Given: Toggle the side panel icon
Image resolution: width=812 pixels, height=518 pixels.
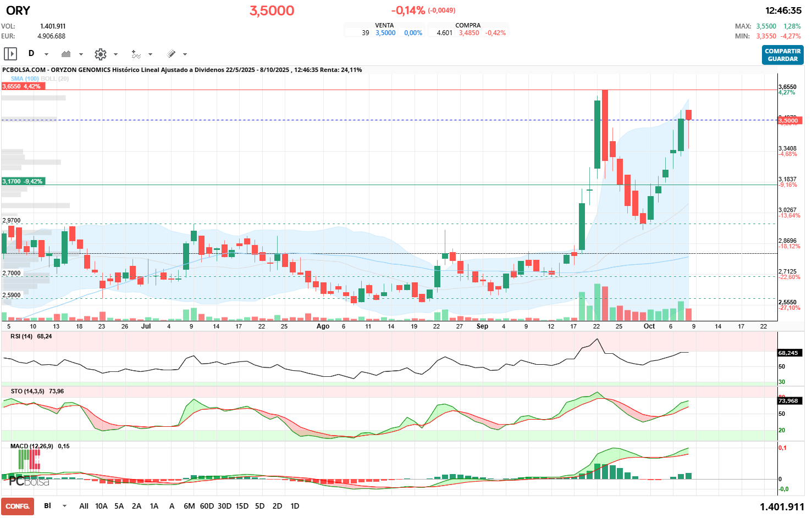Looking at the screenshot, I should click(x=10, y=54).
